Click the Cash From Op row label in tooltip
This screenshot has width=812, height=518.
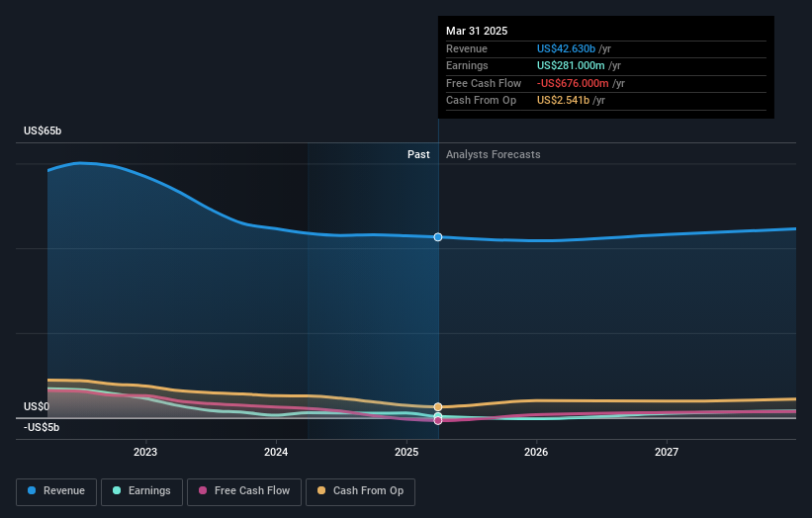tap(481, 101)
